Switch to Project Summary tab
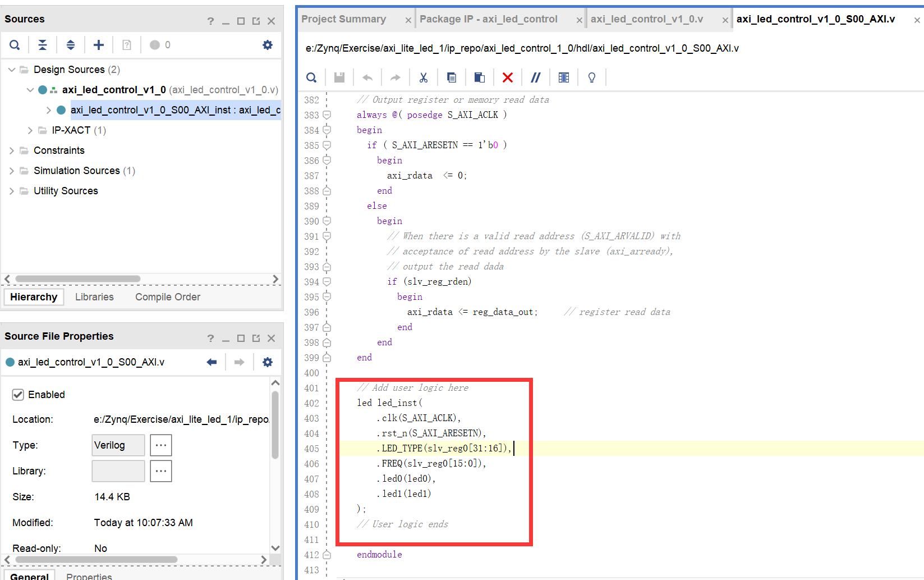 [x=343, y=19]
